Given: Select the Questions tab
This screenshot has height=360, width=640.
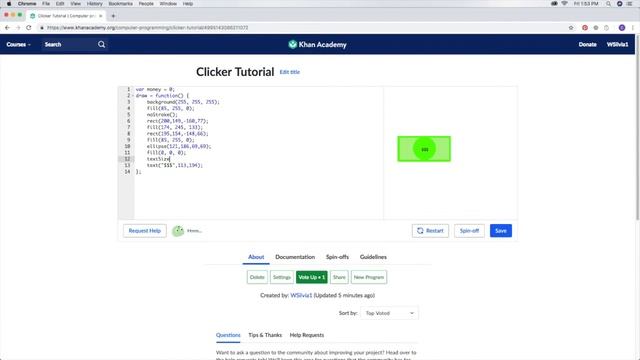Looking at the screenshot, I should [x=228, y=335].
